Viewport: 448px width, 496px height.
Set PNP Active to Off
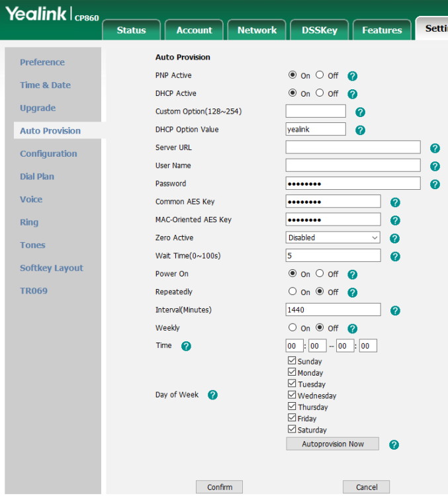320,75
